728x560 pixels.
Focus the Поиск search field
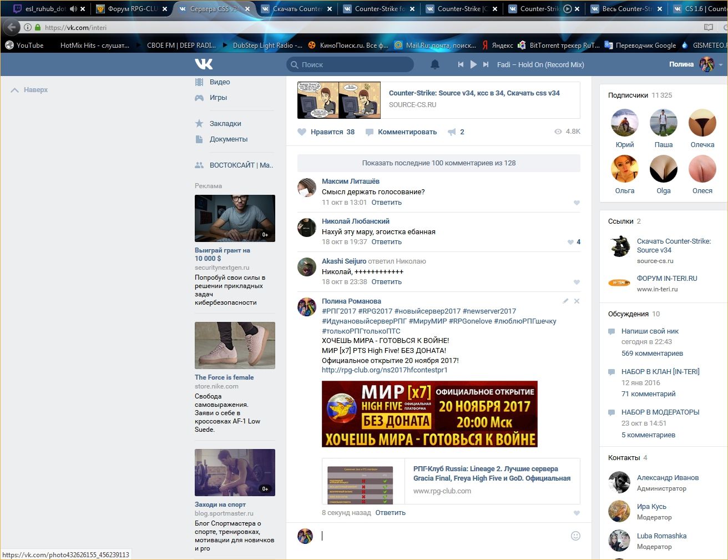pos(350,64)
